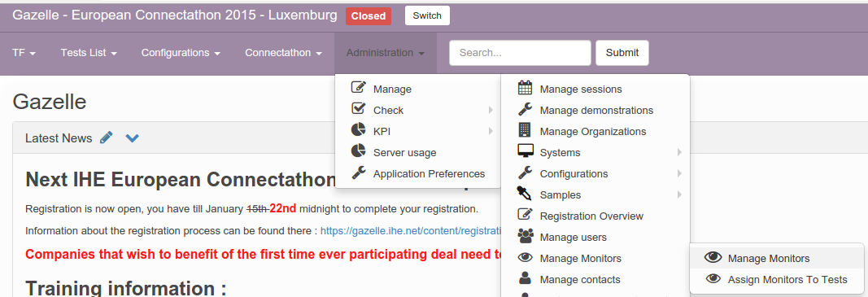Click the monitor icon next to Systems
The height and width of the screenshot is (297, 868).
tap(526, 151)
